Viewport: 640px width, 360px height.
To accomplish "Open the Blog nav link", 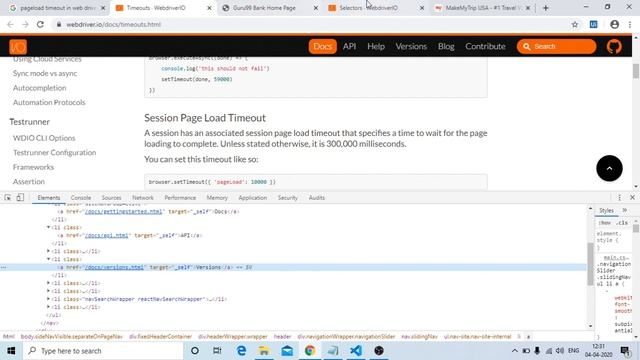I will click(x=446, y=47).
